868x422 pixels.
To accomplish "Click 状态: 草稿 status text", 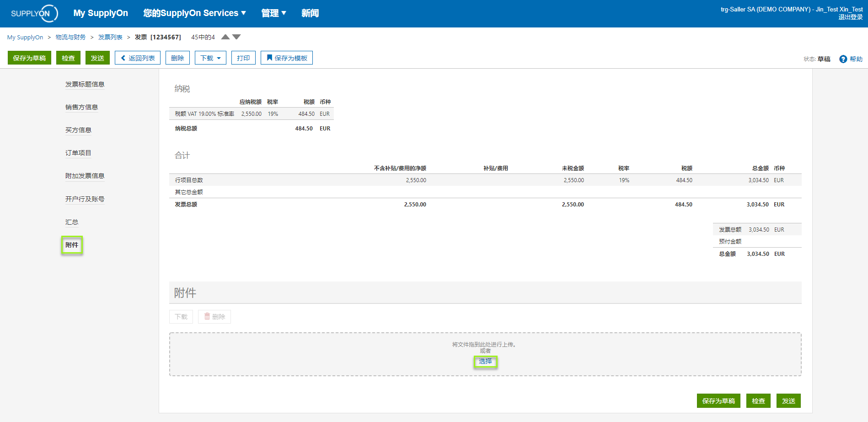I will click(x=817, y=59).
